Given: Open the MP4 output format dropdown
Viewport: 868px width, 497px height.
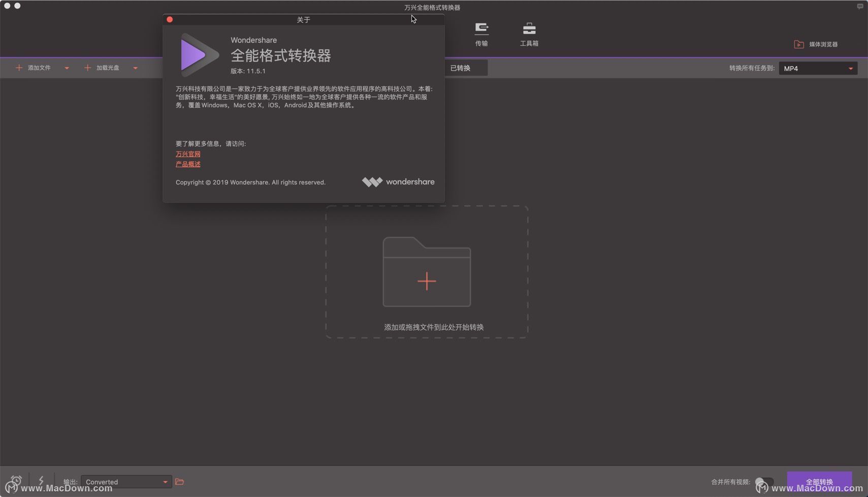Looking at the screenshot, I should (x=818, y=68).
